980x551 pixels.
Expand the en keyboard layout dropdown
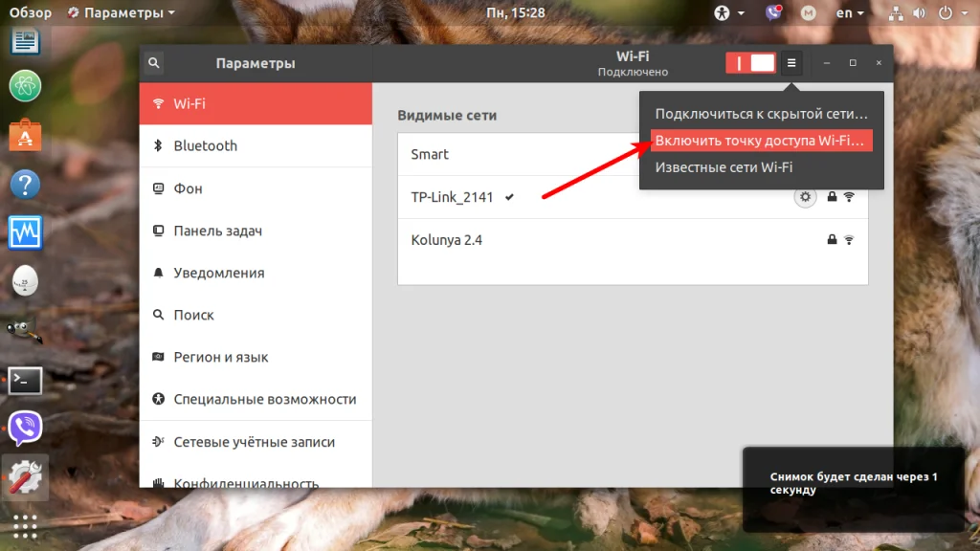[x=850, y=12]
